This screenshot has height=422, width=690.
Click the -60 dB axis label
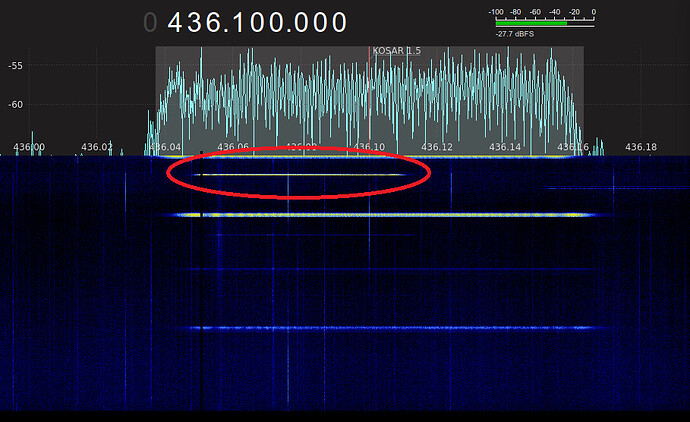click(x=15, y=105)
